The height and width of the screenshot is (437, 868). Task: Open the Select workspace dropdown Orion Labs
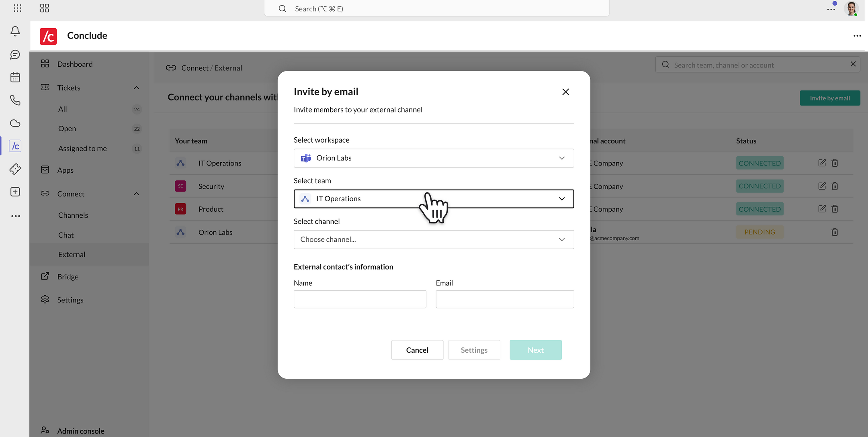point(434,158)
